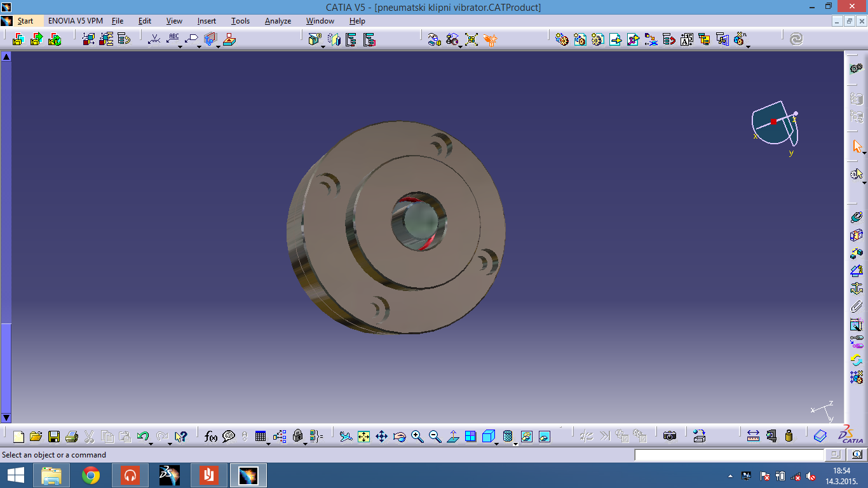Viewport: 868px width, 488px height.
Task: Undo the last action
Action: 142,437
